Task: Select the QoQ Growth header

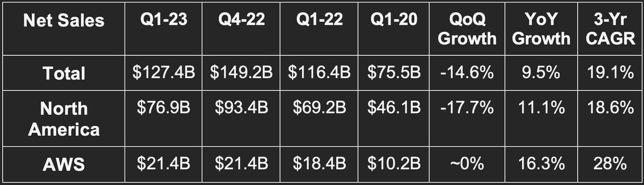Action: (467, 29)
